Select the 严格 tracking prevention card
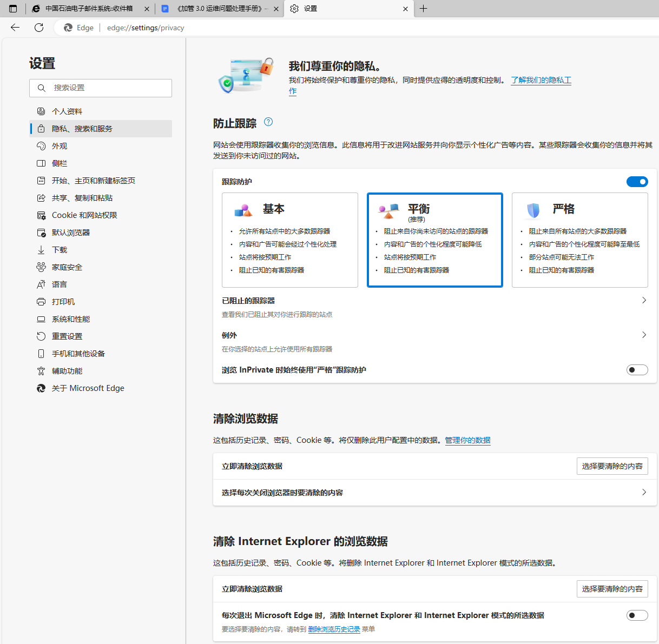Viewport: 659px width, 644px height. click(x=579, y=240)
